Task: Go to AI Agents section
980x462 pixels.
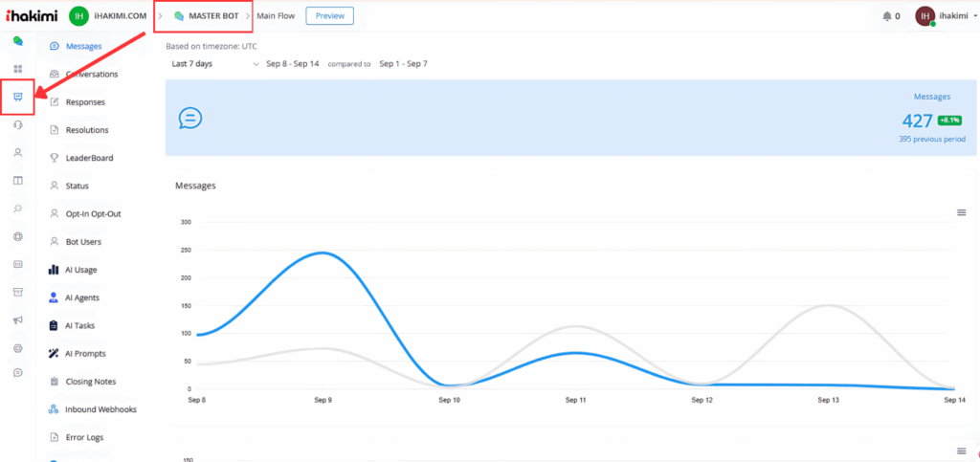Action: [x=81, y=297]
